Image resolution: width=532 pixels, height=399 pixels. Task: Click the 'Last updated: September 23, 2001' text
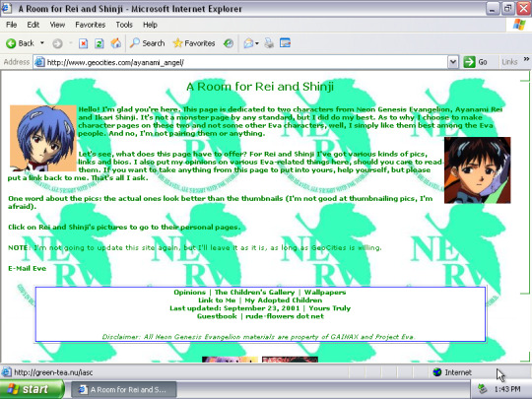point(234,308)
